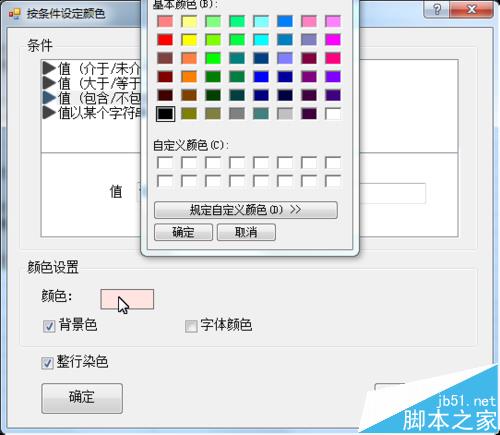Toggle the 背景色 checkbox
The width and height of the screenshot is (500, 435).
[49, 326]
